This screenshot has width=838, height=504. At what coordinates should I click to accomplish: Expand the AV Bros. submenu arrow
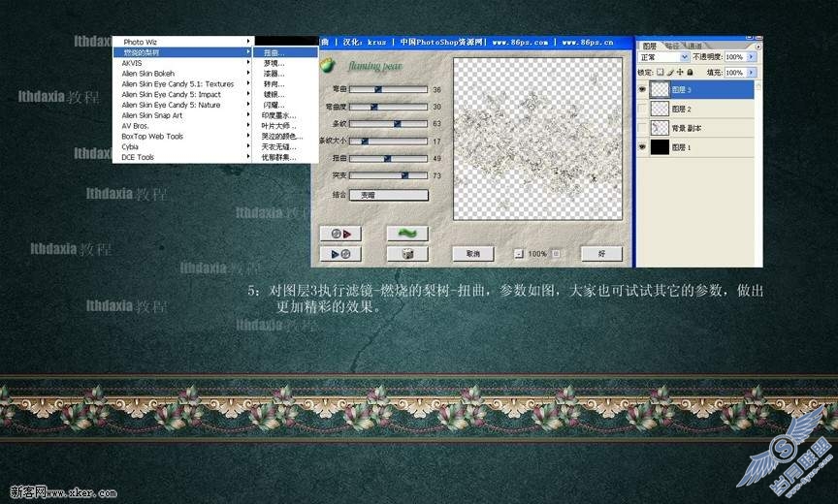point(248,125)
